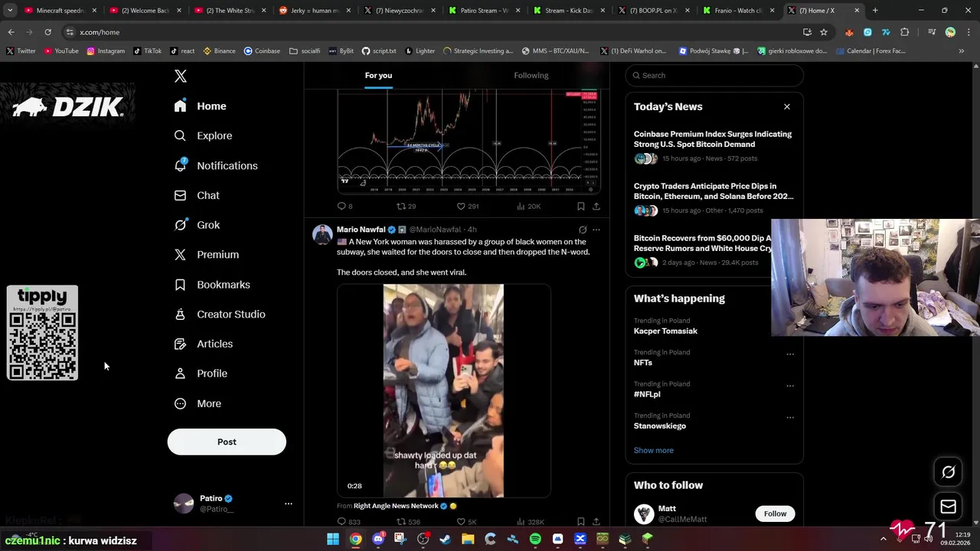This screenshot has width=980, height=551.
Task: Reload the page in Chrome
Action: coord(47,32)
